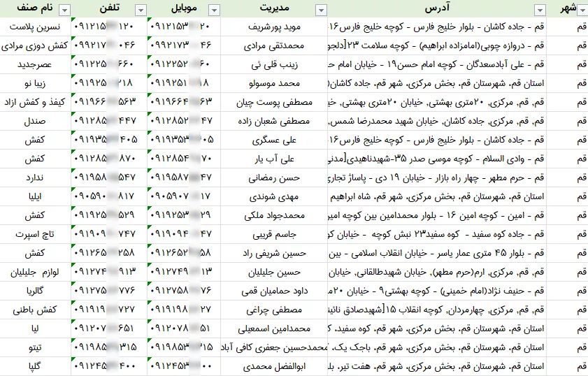Select manager name مهدی شوندی

(x=274, y=196)
